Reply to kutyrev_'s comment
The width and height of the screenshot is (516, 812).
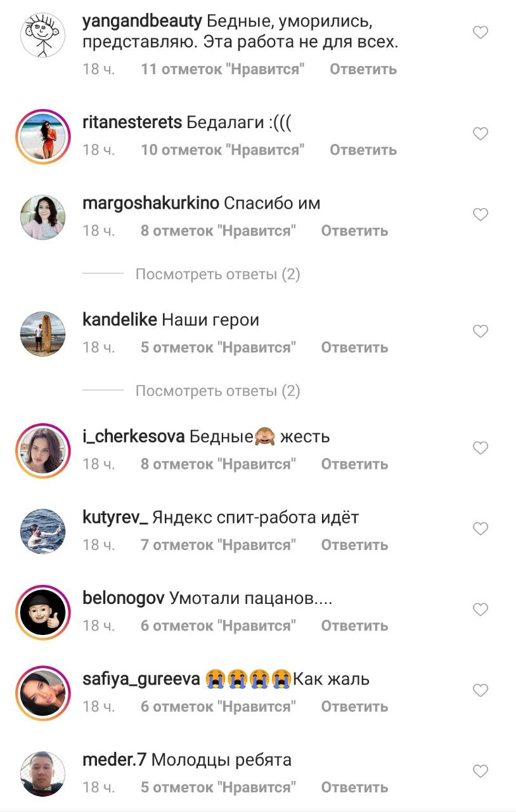point(354,545)
